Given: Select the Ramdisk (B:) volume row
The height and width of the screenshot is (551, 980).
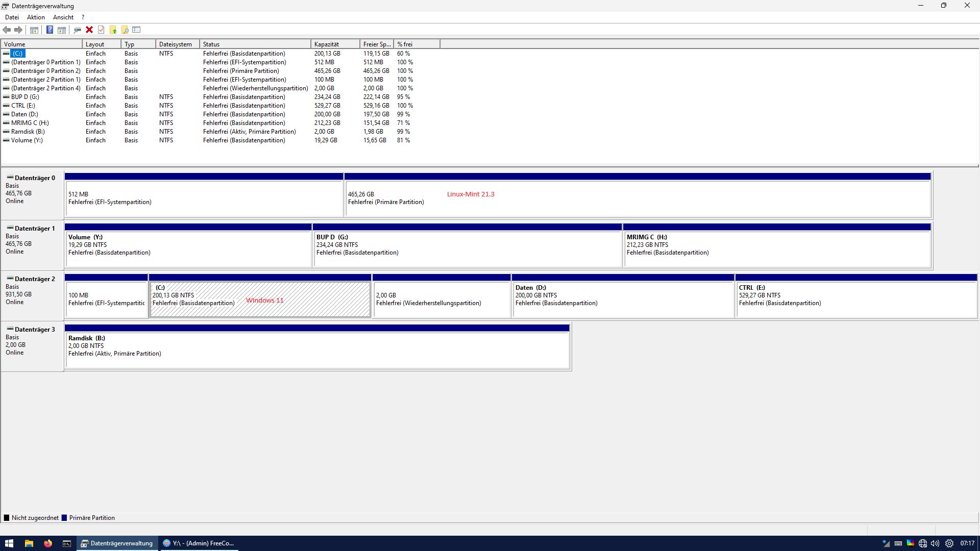Looking at the screenshot, I should pyautogui.click(x=28, y=132).
